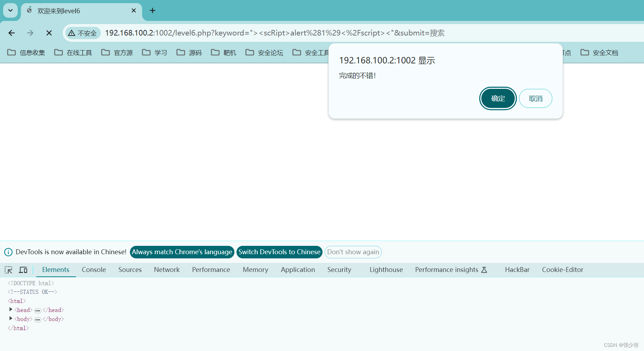The image size is (644, 351).
Task: Expand the head element node
Action: 11,310
